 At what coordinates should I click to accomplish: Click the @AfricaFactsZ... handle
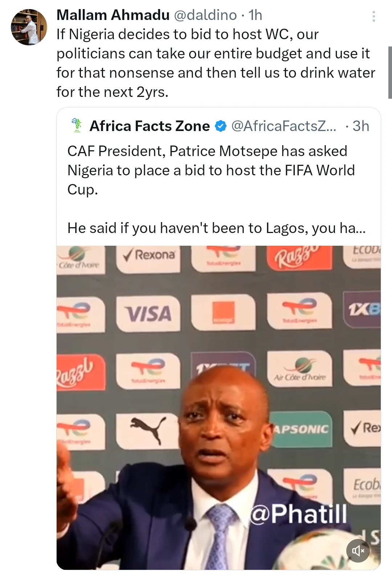[284, 126]
